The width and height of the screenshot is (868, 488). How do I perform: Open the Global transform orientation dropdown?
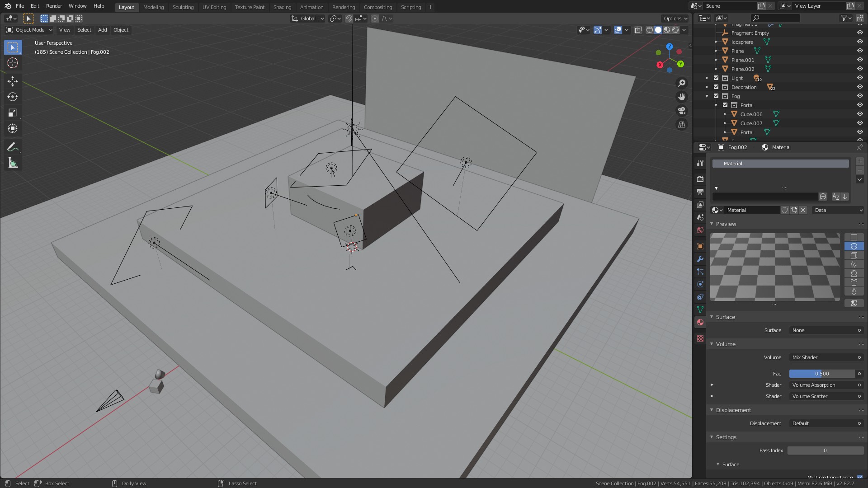(x=308, y=19)
